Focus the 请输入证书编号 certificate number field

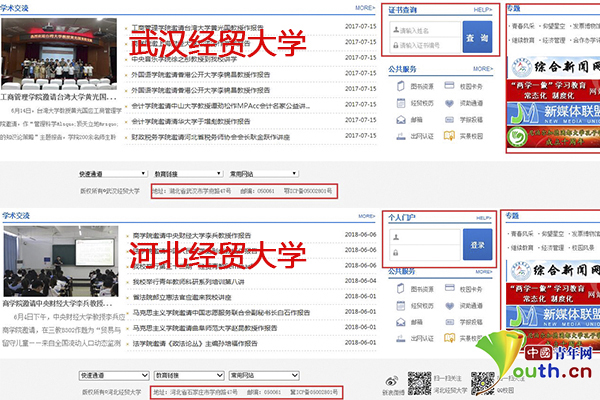click(426, 45)
